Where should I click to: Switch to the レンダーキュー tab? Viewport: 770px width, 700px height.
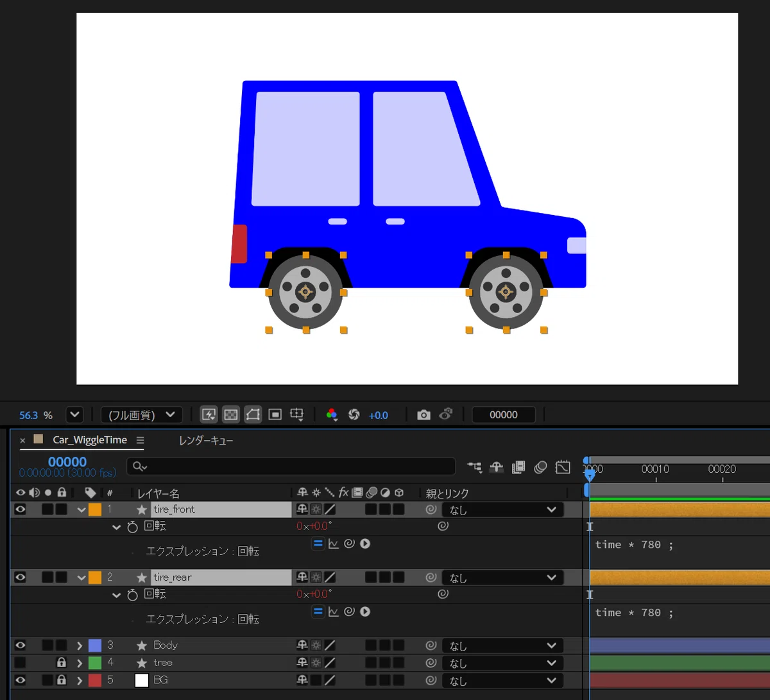[x=206, y=440]
